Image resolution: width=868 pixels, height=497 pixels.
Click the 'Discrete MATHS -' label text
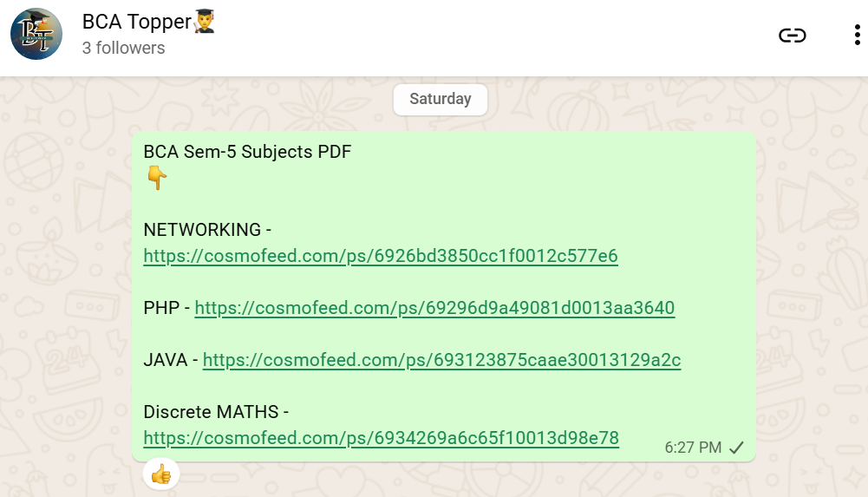[216, 412]
